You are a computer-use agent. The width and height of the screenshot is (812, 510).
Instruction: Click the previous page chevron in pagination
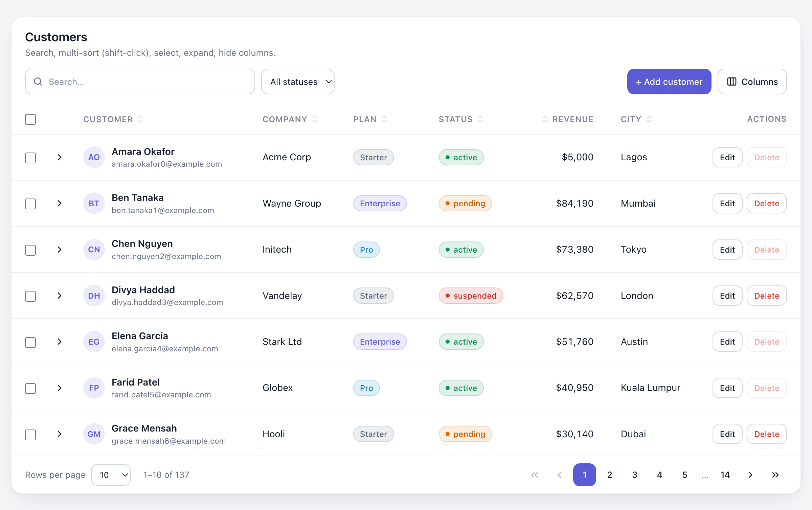(560, 475)
